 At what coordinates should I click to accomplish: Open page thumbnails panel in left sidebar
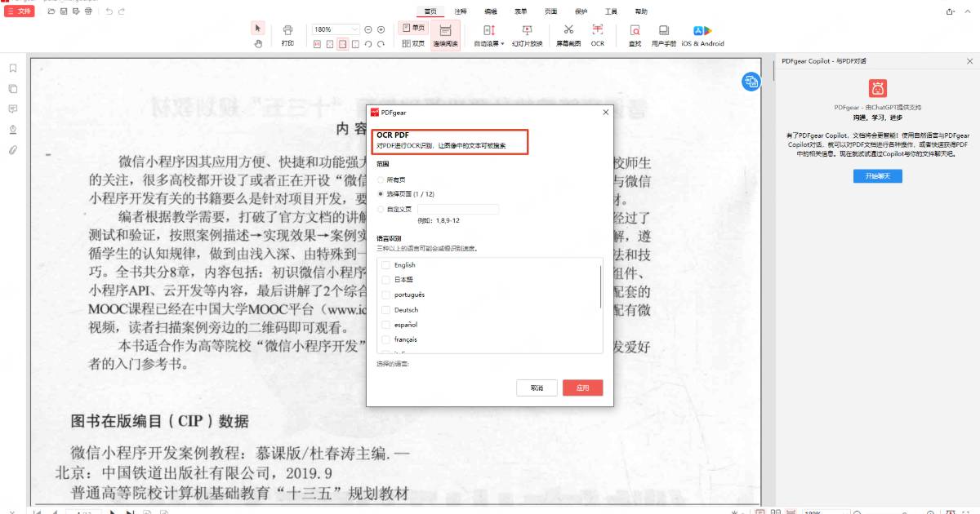tap(13, 88)
